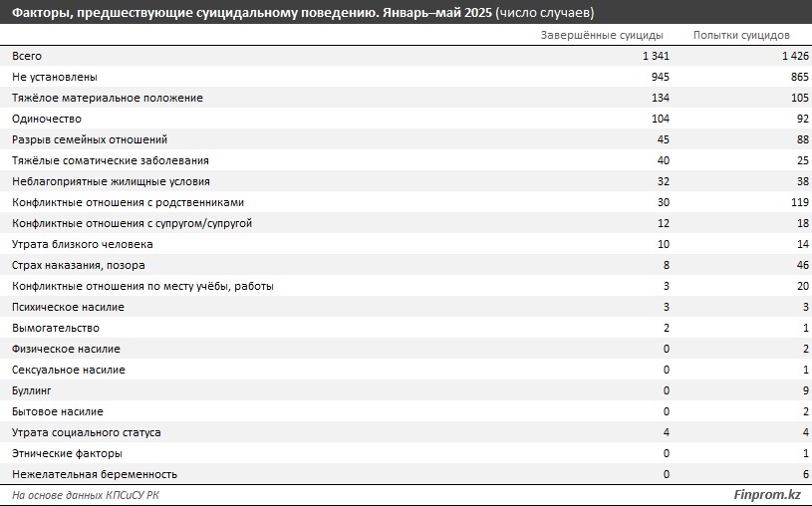The height and width of the screenshot is (506, 812).
Task: Select the 'Сексуальное насилие' row label
Action: (69, 370)
